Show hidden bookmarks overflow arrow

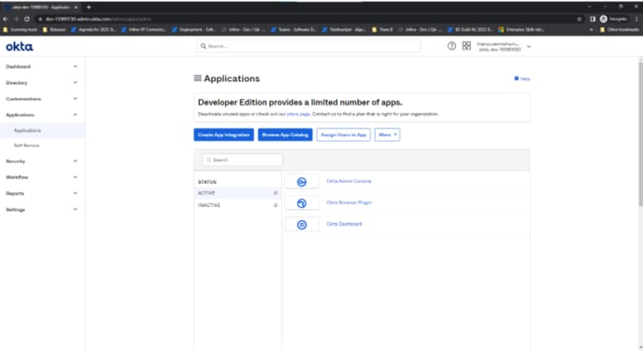[591, 30]
